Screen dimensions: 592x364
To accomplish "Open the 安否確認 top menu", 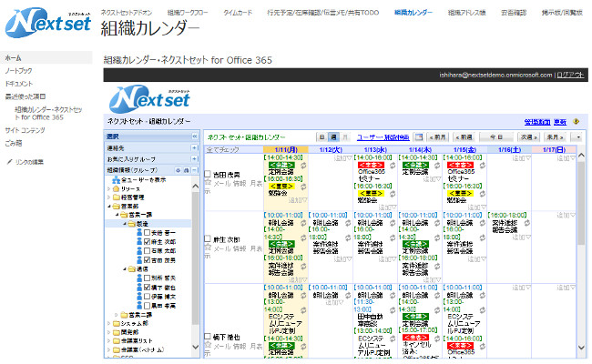I will 514,13.
